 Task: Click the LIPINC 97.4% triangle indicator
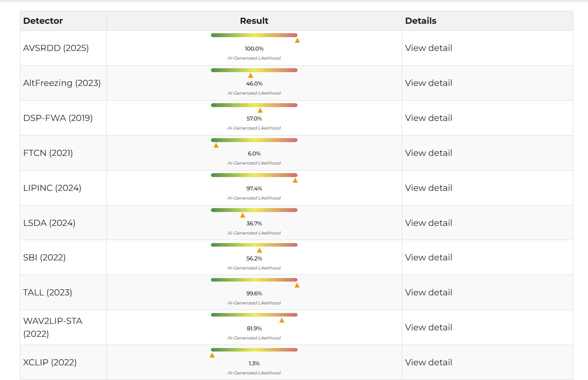click(295, 180)
